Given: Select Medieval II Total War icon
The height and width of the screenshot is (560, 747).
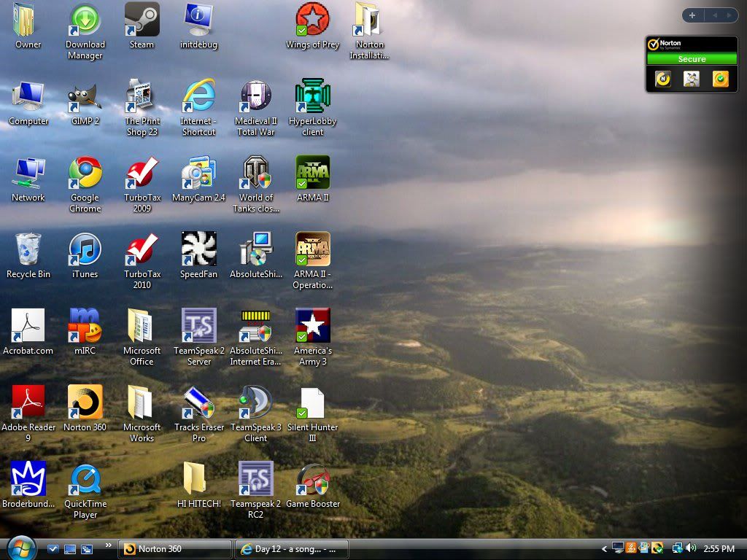Looking at the screenshot, I should pos(255,96).
